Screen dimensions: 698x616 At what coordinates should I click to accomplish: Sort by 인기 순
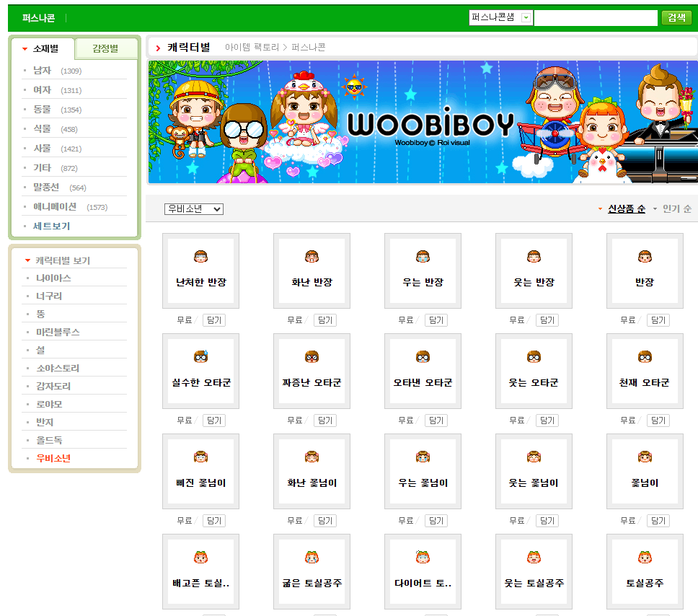[677, 208]
